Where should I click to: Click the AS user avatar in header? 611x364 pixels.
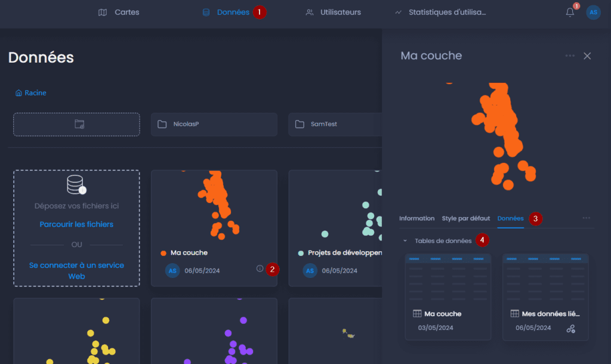coord(593,13)
